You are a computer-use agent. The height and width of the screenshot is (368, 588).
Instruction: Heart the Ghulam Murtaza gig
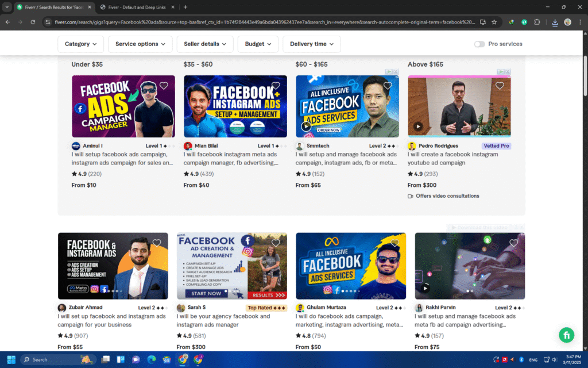tap(394, 243)
